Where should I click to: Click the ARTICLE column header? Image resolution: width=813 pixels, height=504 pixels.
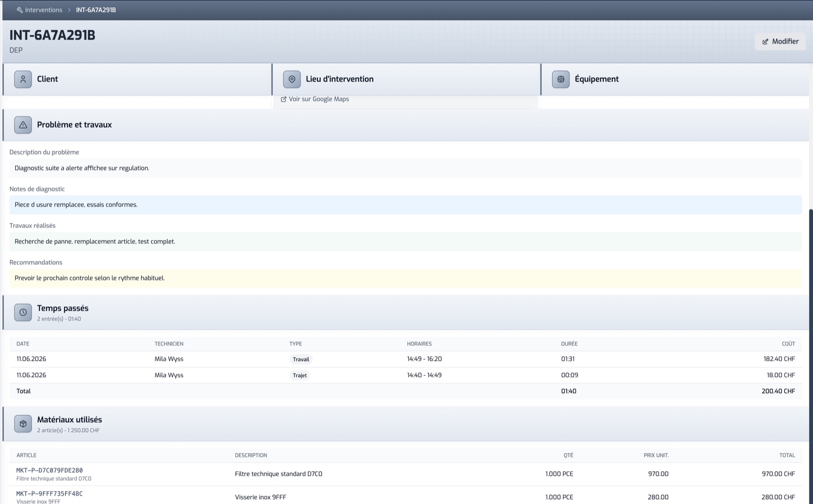click(26, 455)
